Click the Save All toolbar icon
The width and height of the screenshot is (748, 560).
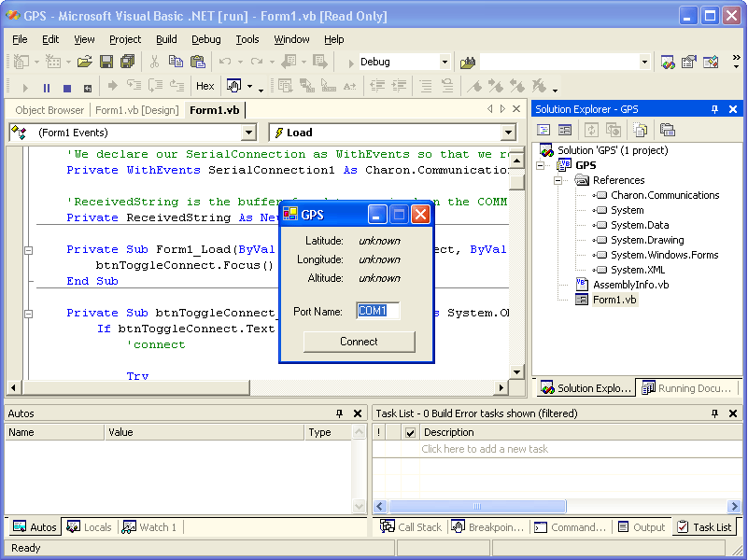click(x=127, y=62)
